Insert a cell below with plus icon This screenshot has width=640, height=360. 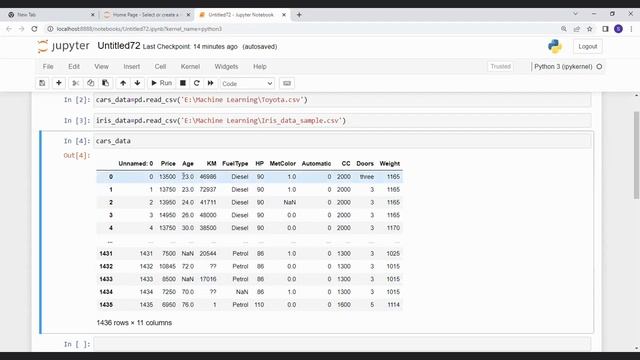coord(59,83)
